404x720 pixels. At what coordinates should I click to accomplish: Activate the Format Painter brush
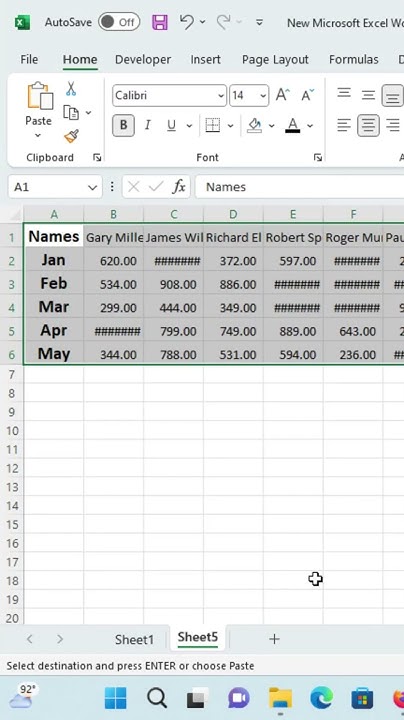tap(71, 136)
